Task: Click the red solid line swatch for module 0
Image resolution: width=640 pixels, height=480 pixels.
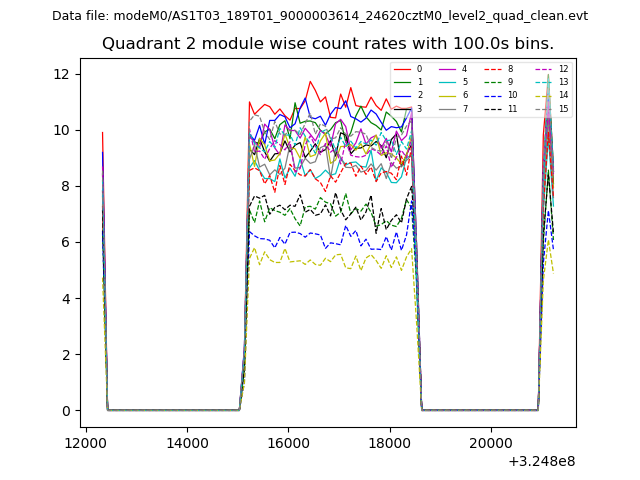Action: coord(402,69)
